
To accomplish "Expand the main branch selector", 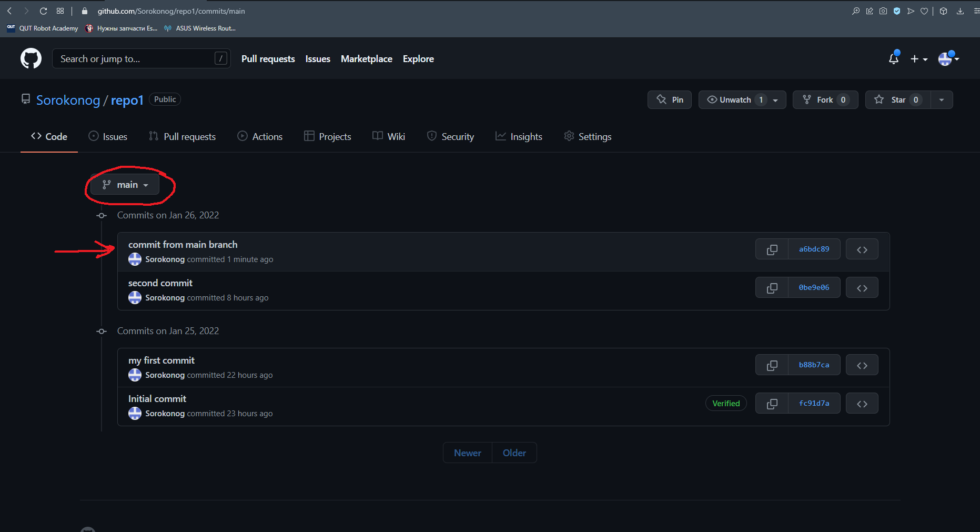I will [125, 185].
